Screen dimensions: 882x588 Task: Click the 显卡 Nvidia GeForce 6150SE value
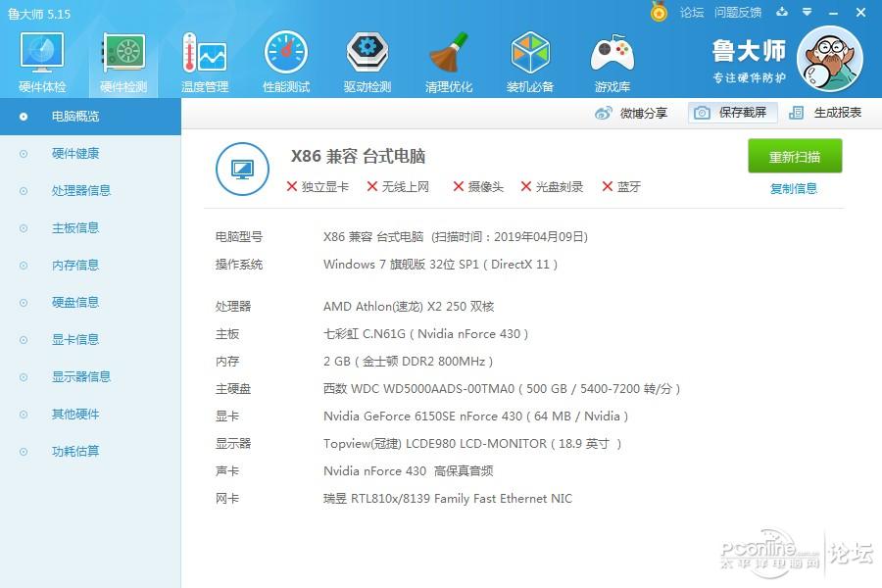(475, 416)
